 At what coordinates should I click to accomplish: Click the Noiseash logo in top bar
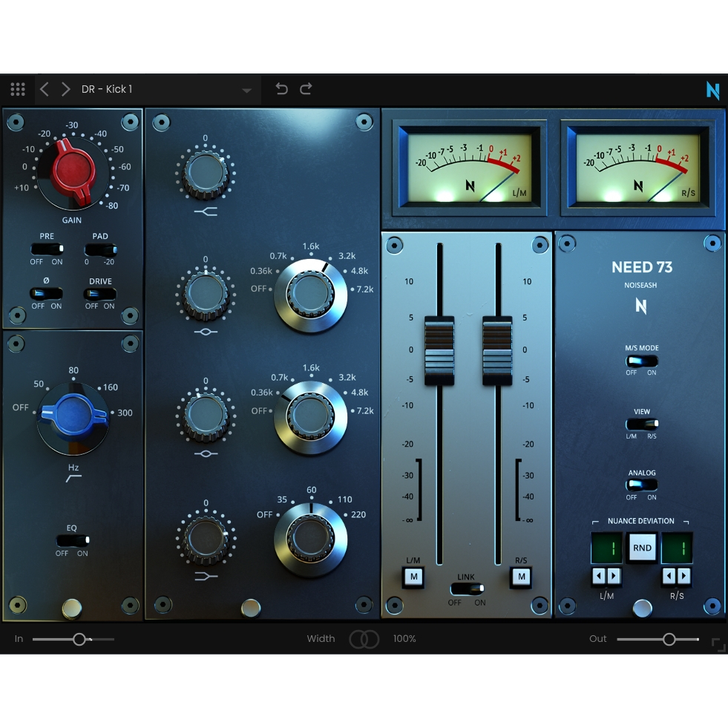tap(712, 91)
